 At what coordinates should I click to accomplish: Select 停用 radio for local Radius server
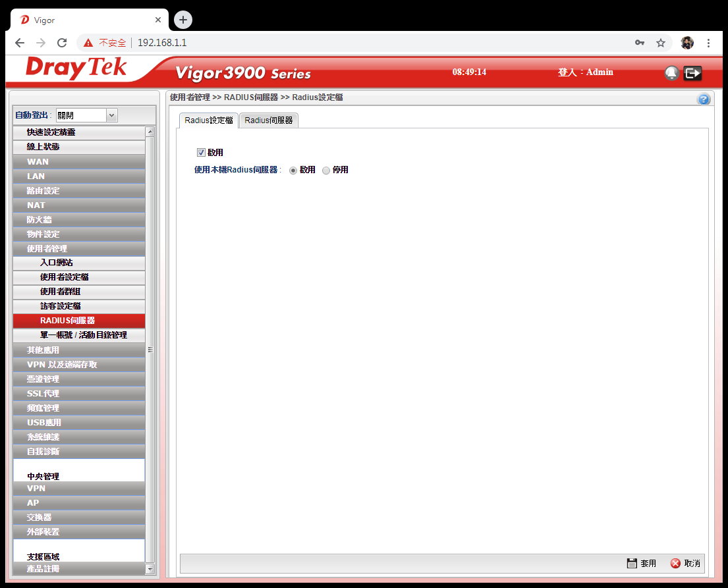click(x=326, y=170)
